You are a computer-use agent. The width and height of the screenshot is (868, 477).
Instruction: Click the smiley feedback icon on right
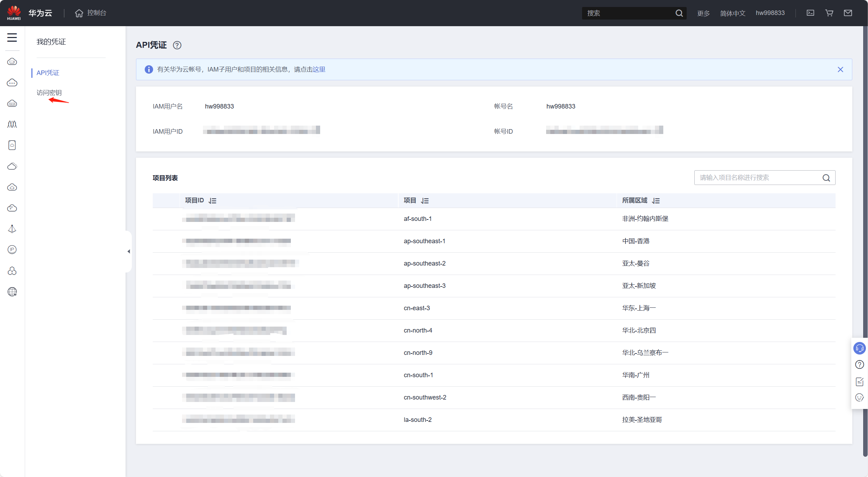tap(859, 397)
